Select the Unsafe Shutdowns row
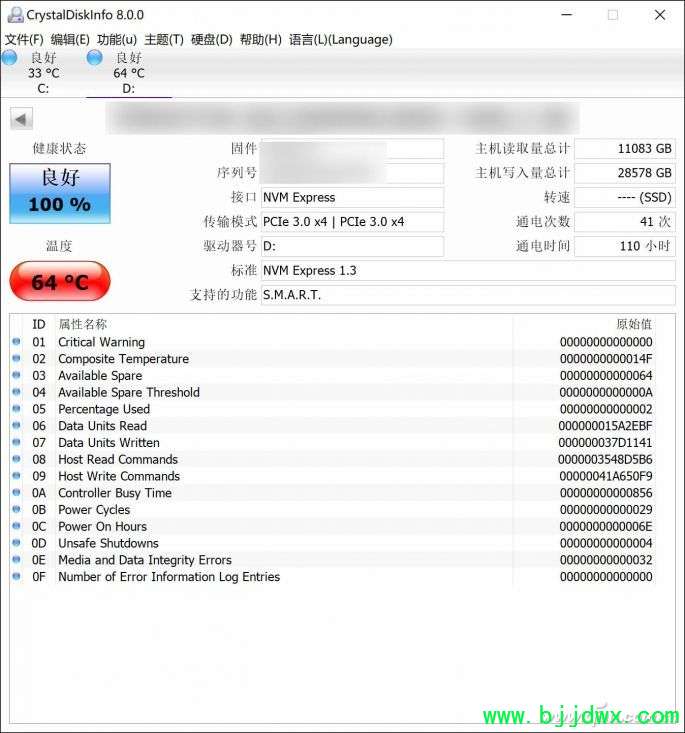 click(x=332, y=543)
